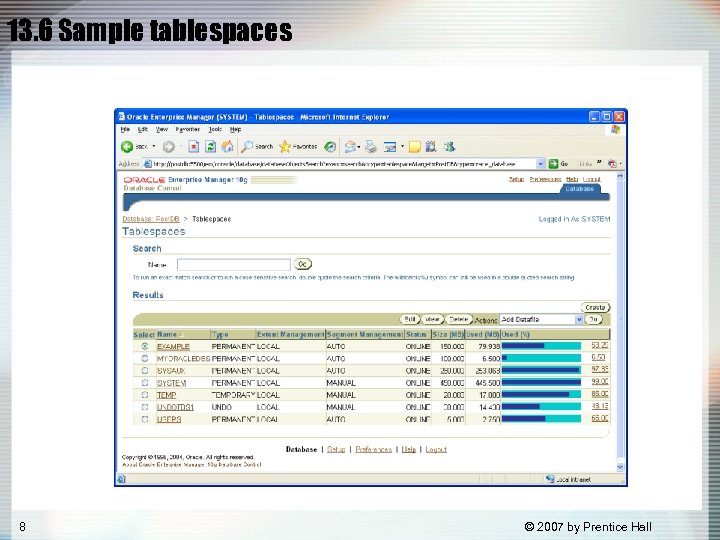Open the Back button history dropdown arrow

tap(154, 146)
